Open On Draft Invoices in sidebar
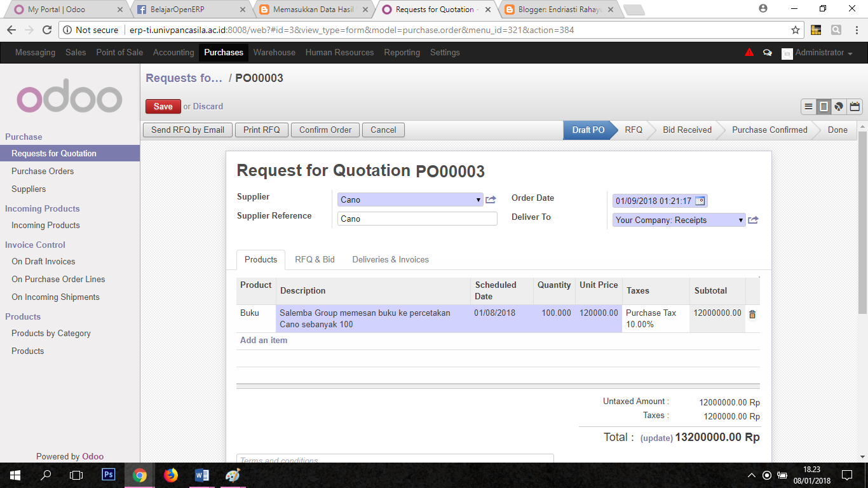Screen dimensions: 868x488 click(43, 262)
